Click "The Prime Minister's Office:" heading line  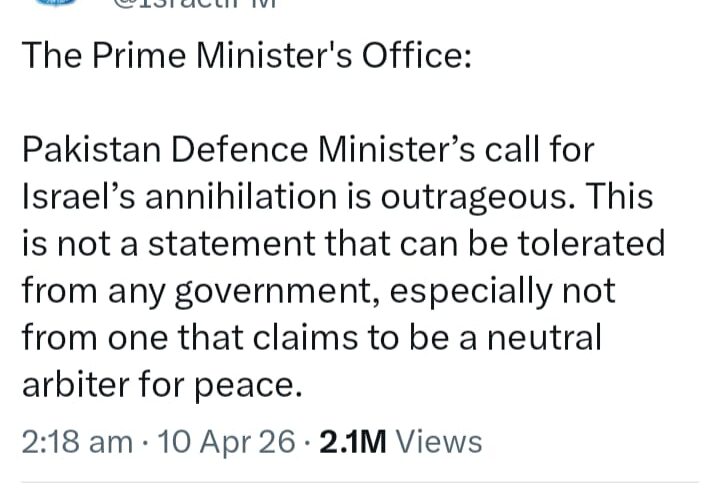246,56
